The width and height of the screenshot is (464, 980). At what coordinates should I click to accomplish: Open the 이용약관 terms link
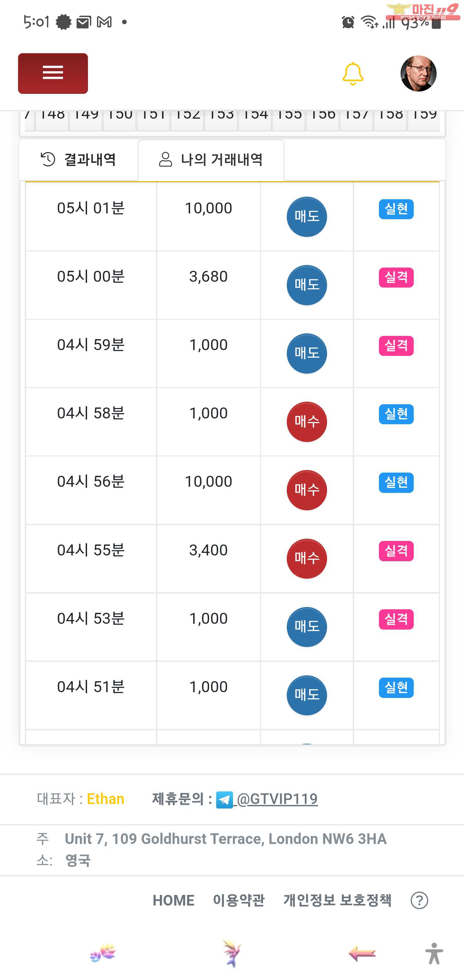[x=238, y=900]
